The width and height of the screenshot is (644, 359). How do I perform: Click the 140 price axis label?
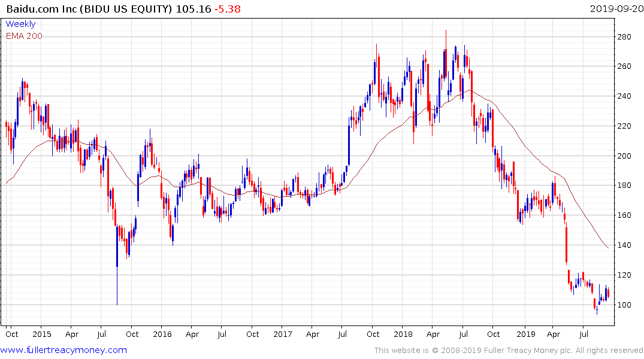(624, 245)
